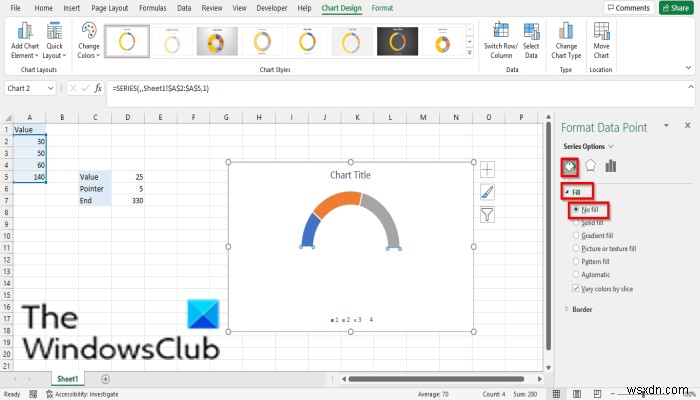Screen dimensions: 700x400
Task: Switch to the Format ribbon tab
Action: click(x=382, y=8)
